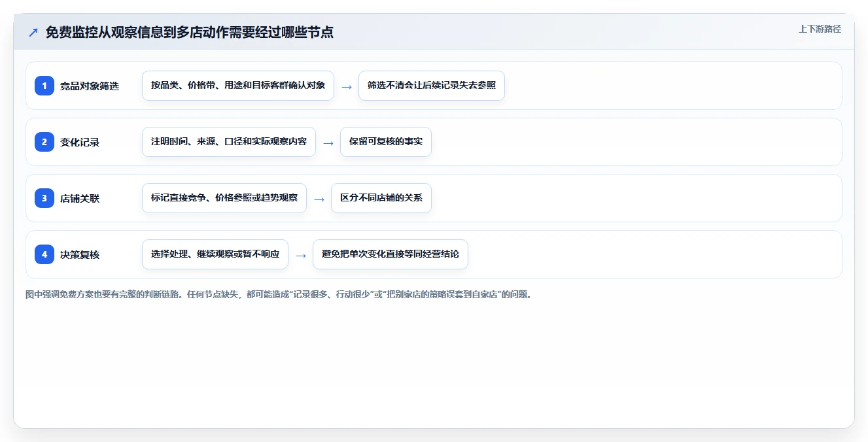This screenshot has height=442, width=868.
Task: Click the 竞品对象筛选 label
Action: [90, 86]
